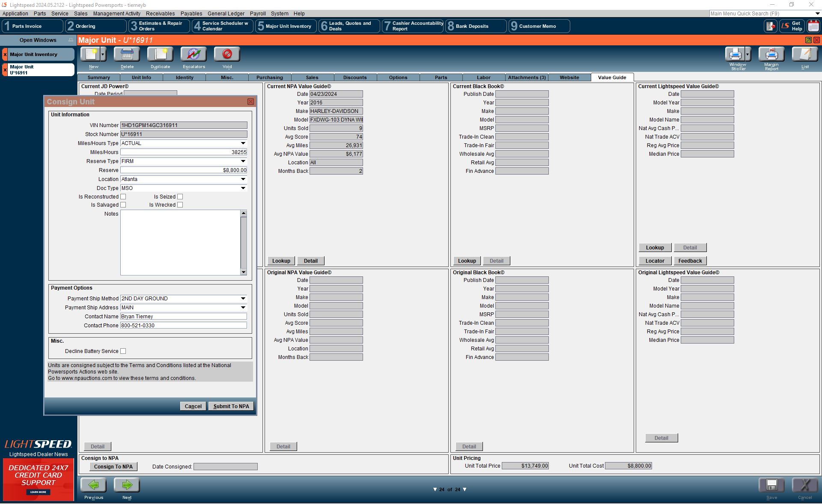Image resolution: width=822 pixels, height=504 pixels.
Task: Click Detail under Current NPA Value Guide
Action: [311, 261]
